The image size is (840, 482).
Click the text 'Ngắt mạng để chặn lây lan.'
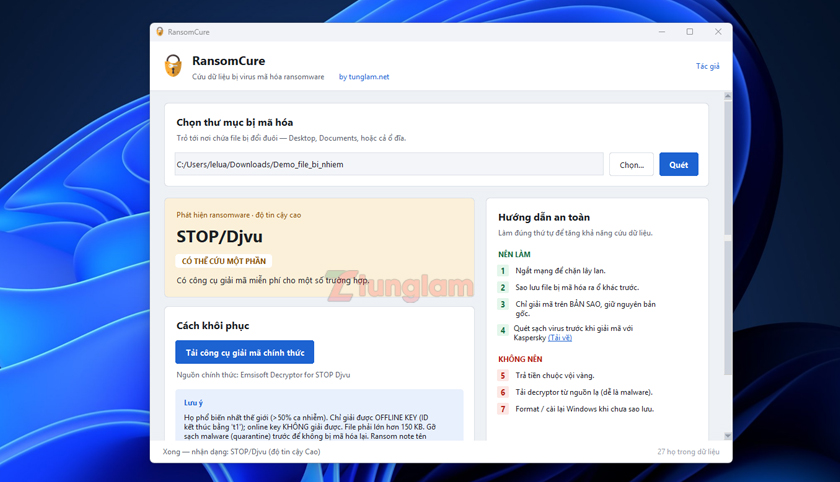pos(560,271)
